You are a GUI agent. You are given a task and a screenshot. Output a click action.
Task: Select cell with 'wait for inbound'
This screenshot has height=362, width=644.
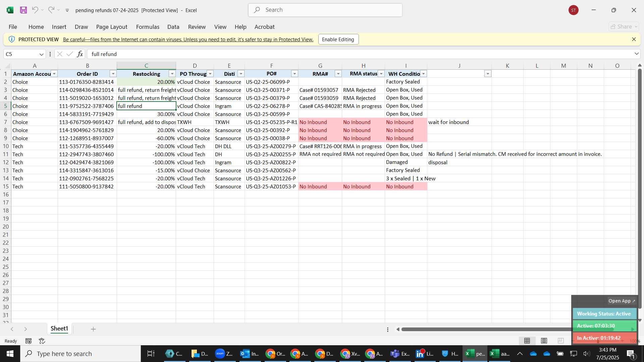[459, 122]
